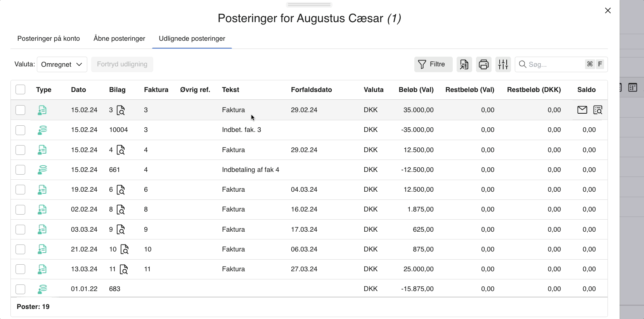The width and height of the screenshot is (644, 319).
Task: Open the export document icon in the toolbar
Action: click(x=464, y=64)
